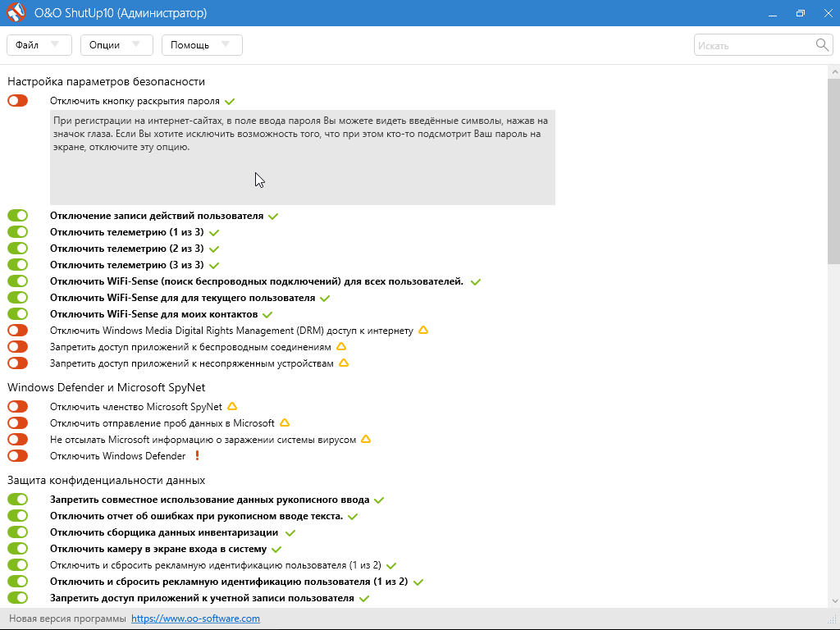The height and width of the screenshot is (630, 840).
Task: Select Отключить телеметрию (1 из 3) label
Action: 127,232
